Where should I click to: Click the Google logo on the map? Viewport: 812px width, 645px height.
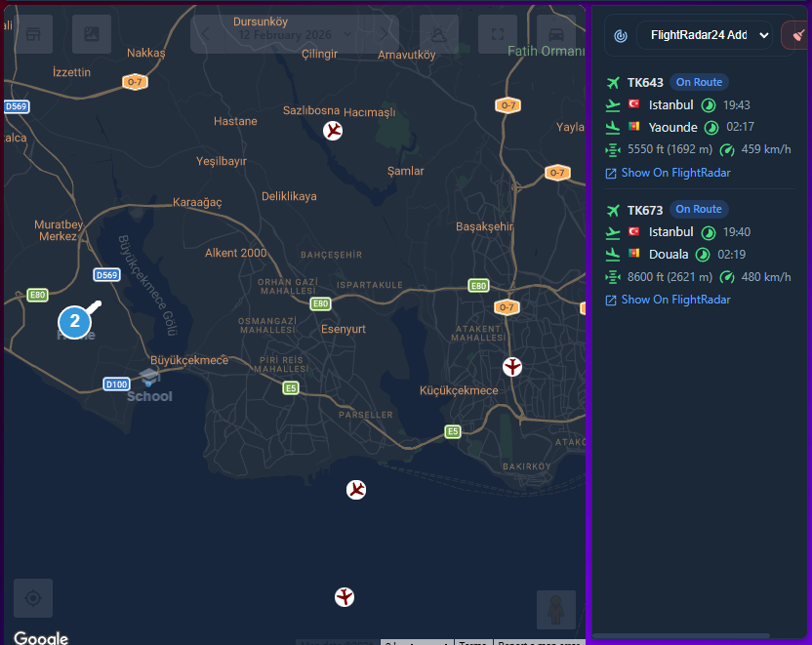[x=41, y=637]
